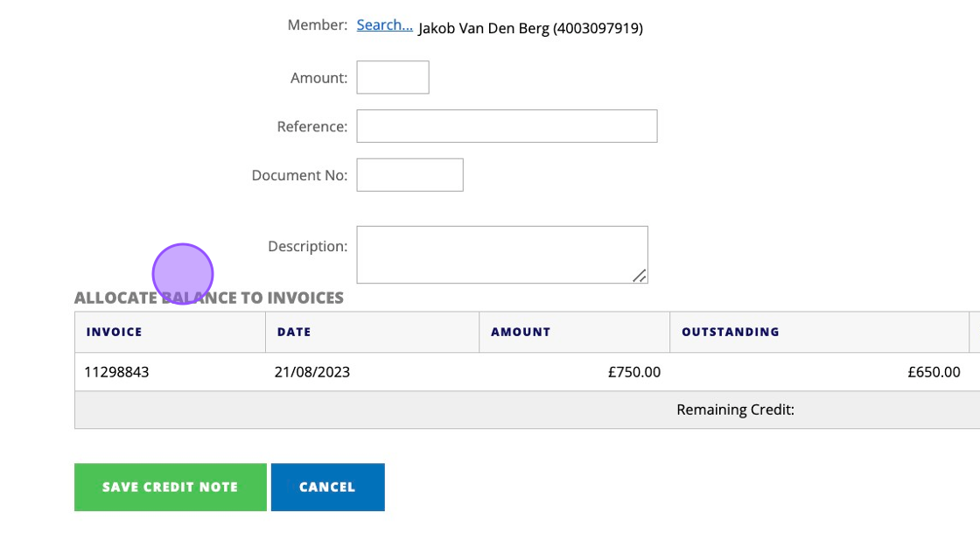Image resolution: width=980 pixels, height=548 pixels.
Task: Click inside the Description textarea
Action: (x=501, y=254)
